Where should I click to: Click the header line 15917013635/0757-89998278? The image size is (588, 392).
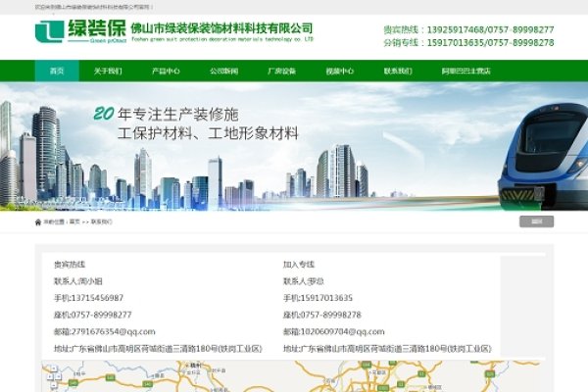(490, 43)
